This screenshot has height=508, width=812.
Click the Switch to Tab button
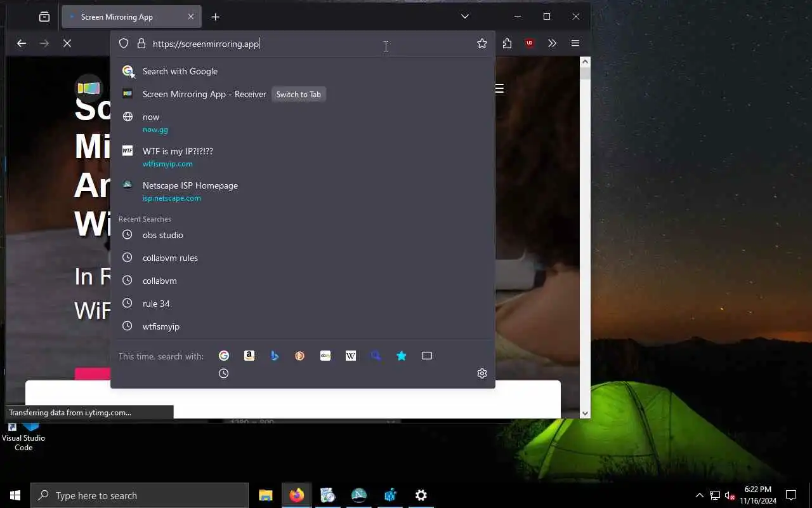click(298, 94)
